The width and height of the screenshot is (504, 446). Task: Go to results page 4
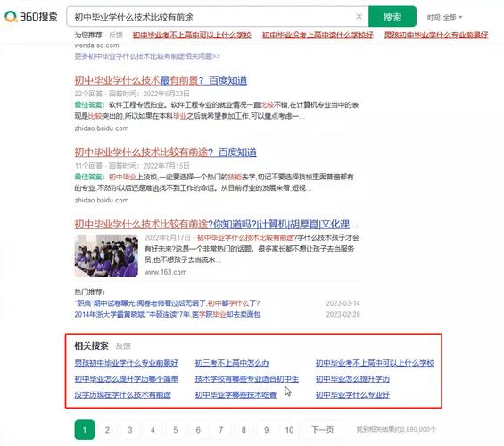(x=153, y=430)
